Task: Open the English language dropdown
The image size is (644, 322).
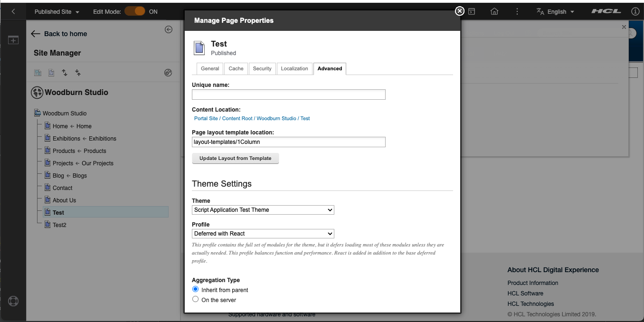Action: [555, 11]
